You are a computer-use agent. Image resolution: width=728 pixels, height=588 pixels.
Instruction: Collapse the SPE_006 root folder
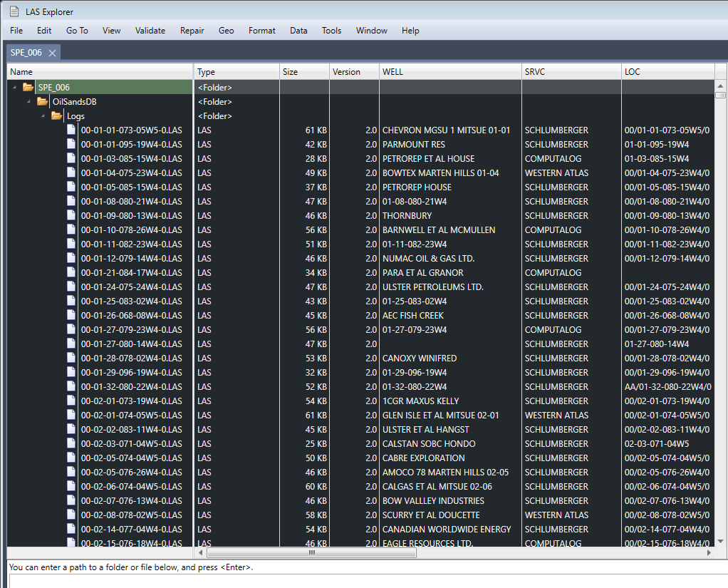14,87
